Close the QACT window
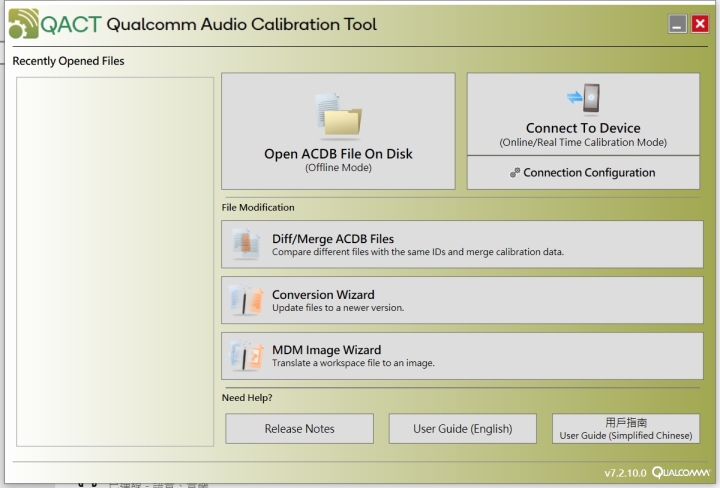Image resolution: width=720 pixels, height=488 pixels. point(700,24)
